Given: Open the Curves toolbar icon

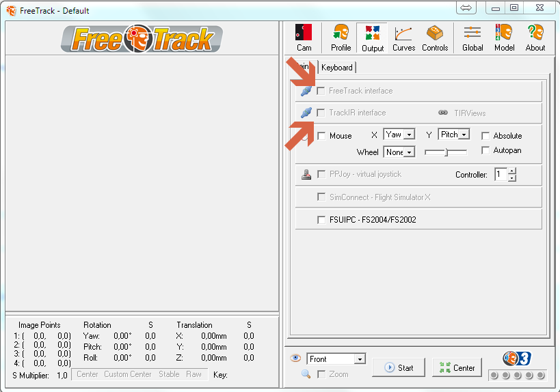Looking at the screenshot, I should coord(403,38).
